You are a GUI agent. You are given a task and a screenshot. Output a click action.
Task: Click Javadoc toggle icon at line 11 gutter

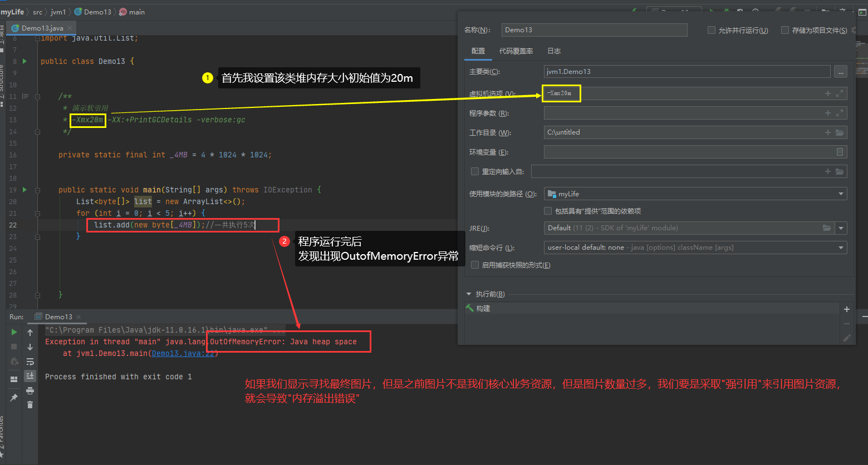[25, 96]
